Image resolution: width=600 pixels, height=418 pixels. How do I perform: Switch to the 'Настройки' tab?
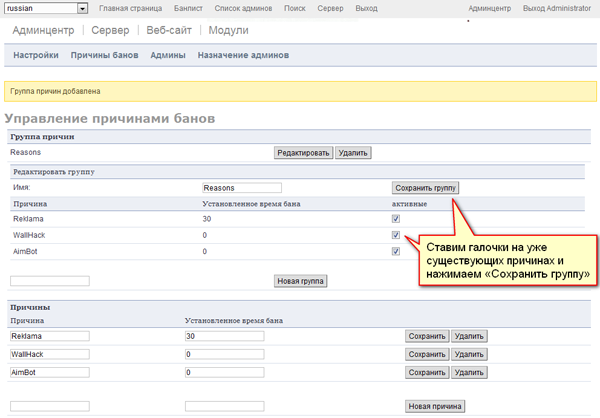point(35,55)
